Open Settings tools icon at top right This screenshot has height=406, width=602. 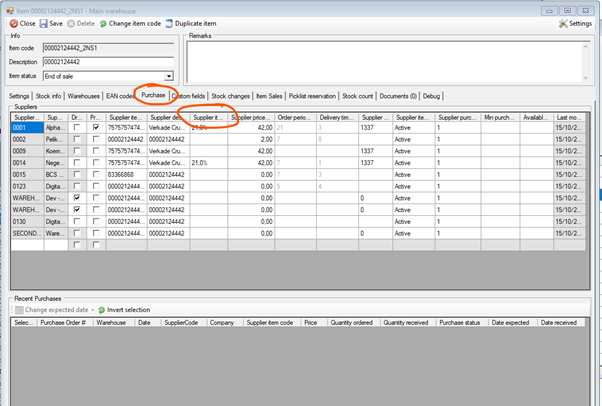tap(563, 23)
